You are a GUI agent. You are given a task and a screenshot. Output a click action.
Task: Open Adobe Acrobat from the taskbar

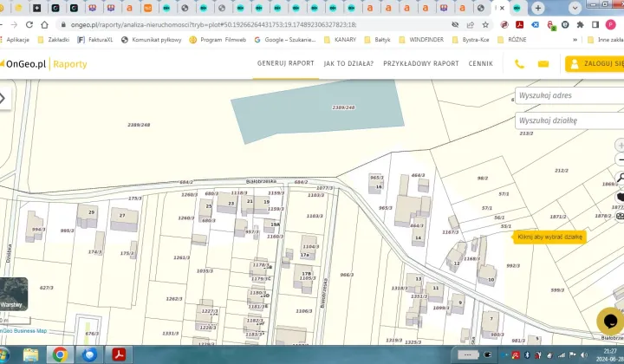click(117, 354)
